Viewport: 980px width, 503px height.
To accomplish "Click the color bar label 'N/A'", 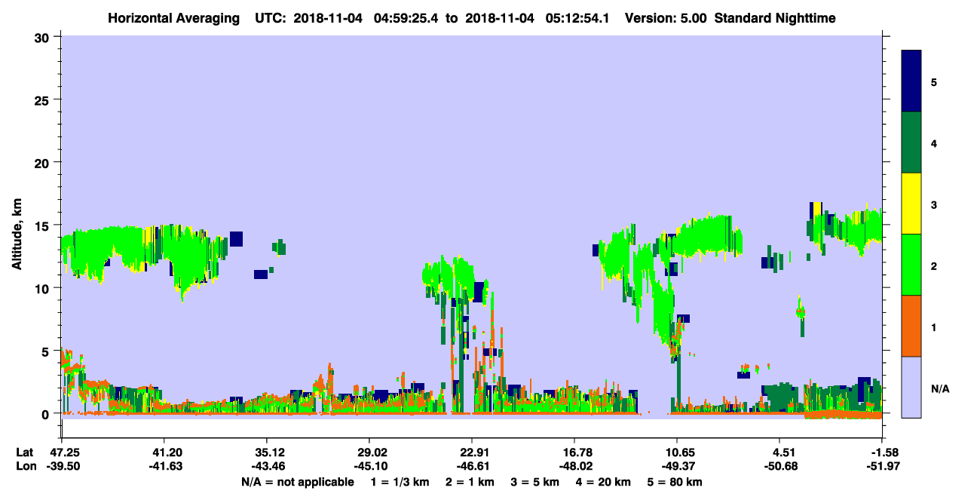I will 940,389.
